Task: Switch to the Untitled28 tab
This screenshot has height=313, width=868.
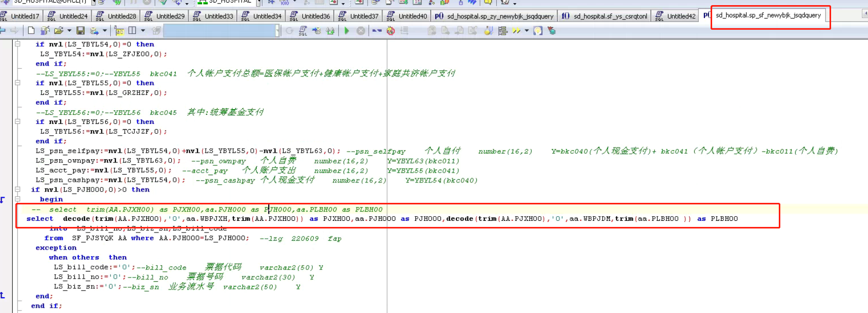Action: coord(117,16)
